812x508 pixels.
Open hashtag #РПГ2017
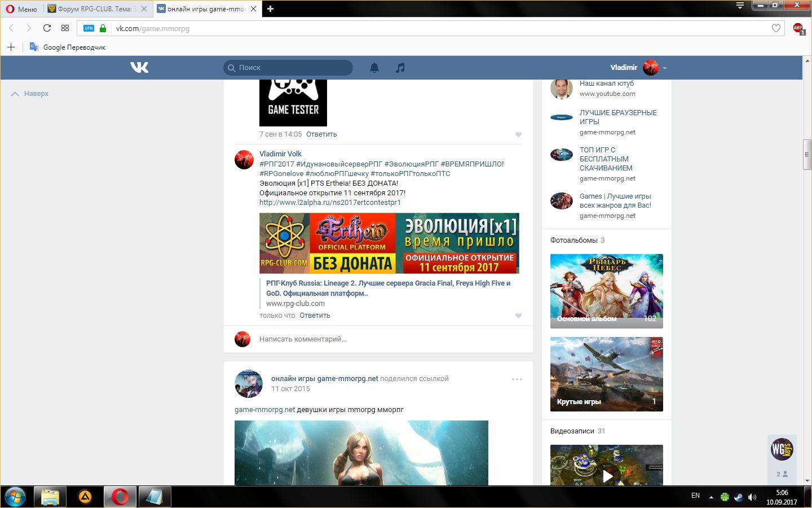[x=277, y=164]
